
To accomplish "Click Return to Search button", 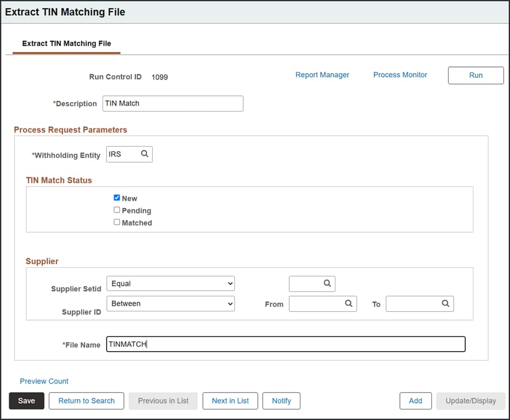I will (86, 401).
